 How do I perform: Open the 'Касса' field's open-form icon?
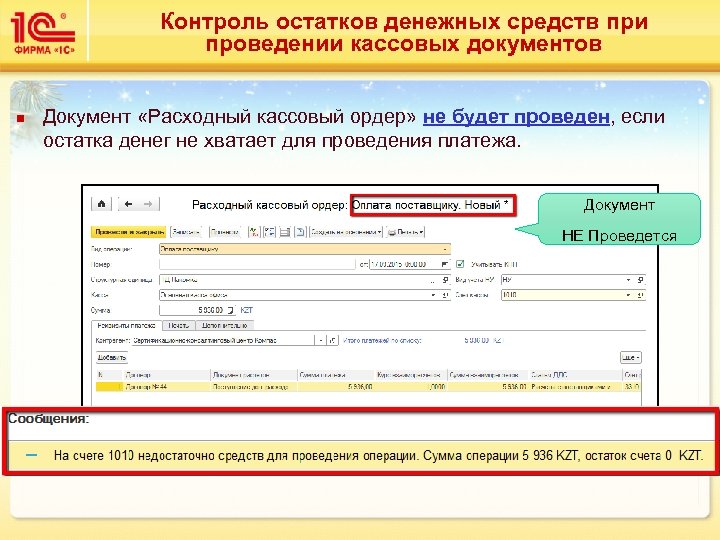point(445,295)
